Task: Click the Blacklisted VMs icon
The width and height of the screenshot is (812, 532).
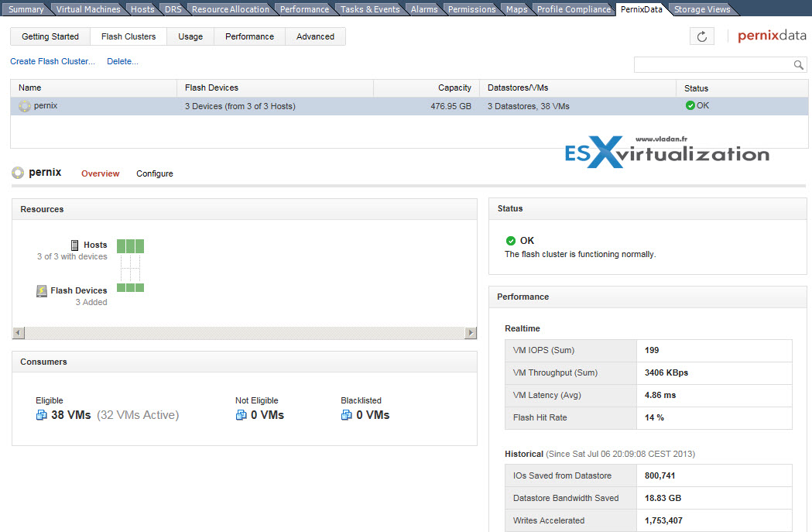Action: point(347,415)
